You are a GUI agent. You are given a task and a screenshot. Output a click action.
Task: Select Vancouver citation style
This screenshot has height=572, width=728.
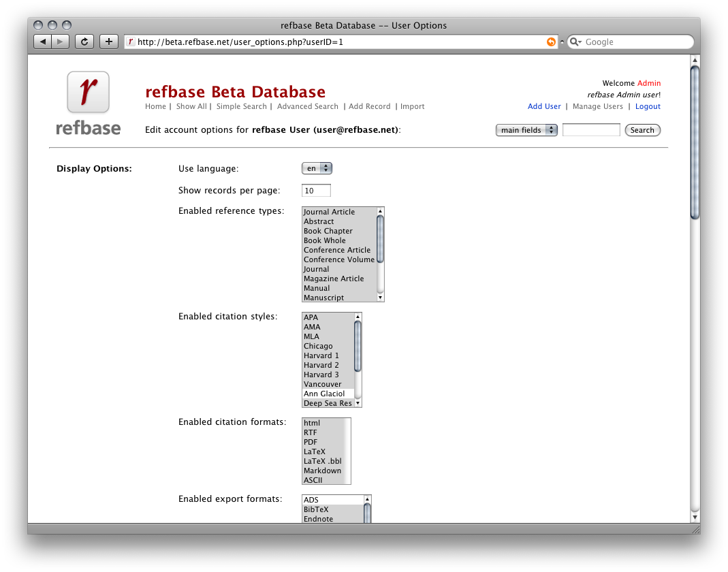(x=328, y=384)
